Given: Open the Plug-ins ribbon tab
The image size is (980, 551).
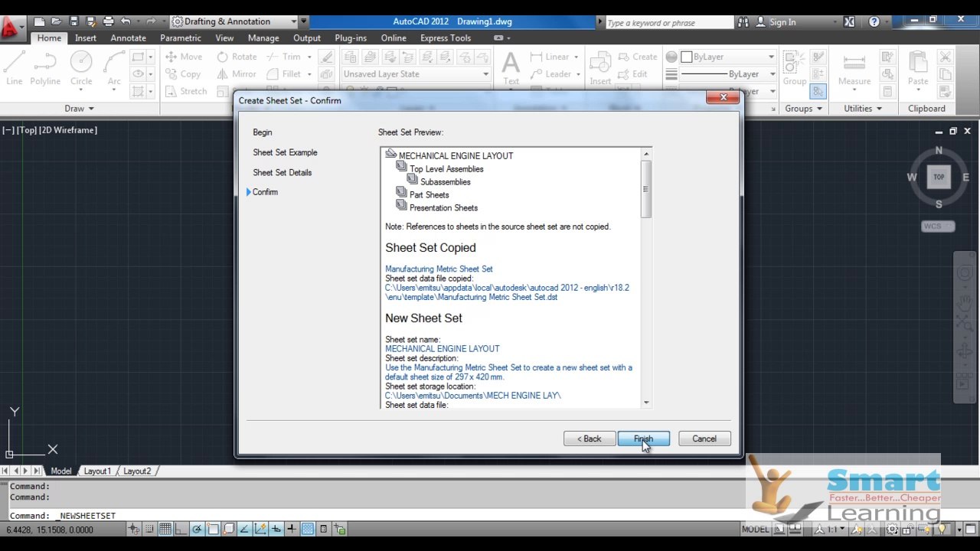Looking at the screenshot, I should click(x=351, y=37).
